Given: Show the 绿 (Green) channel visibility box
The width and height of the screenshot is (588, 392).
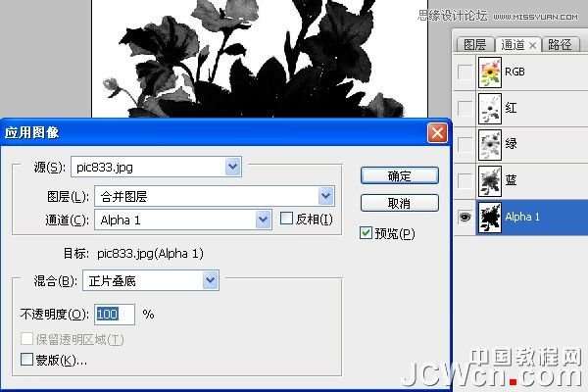Looking at the screenshot, I should pos(465,144).
